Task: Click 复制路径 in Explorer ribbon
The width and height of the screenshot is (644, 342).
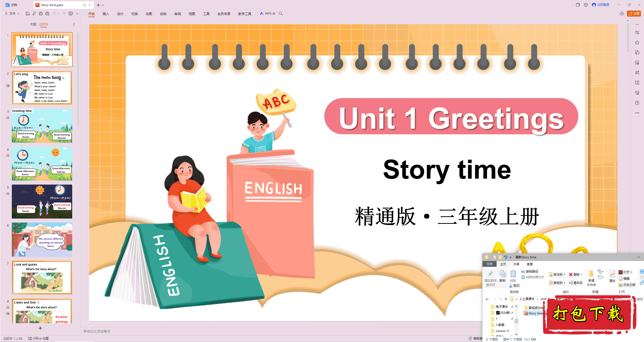Action: click(530, 272)
